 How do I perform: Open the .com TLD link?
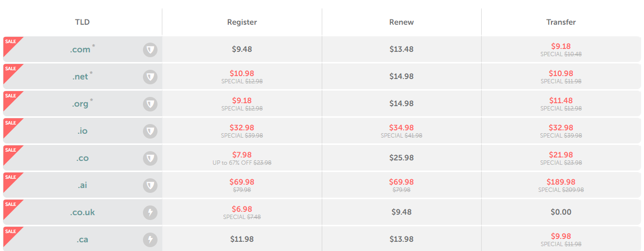pos(80,49)
